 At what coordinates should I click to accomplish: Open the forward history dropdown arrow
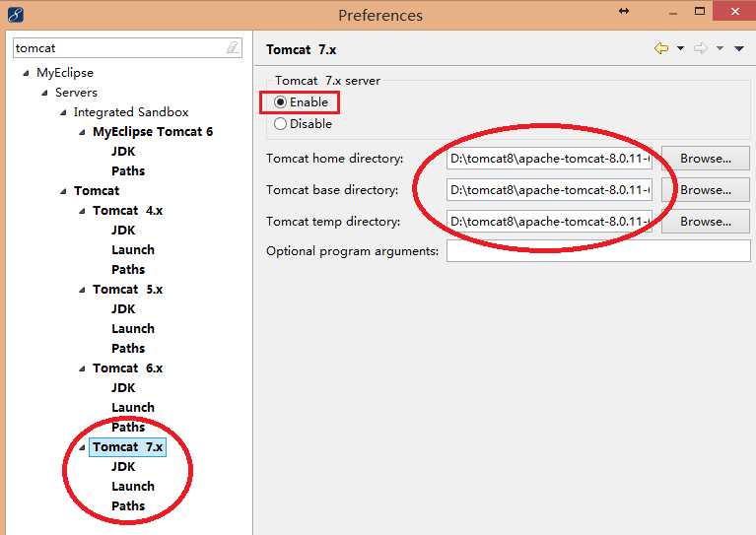[720, 48]
